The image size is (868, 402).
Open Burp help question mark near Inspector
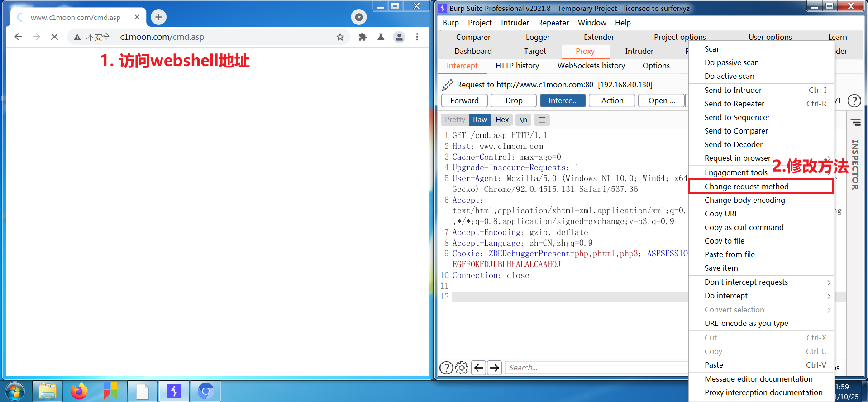(854, 100)
